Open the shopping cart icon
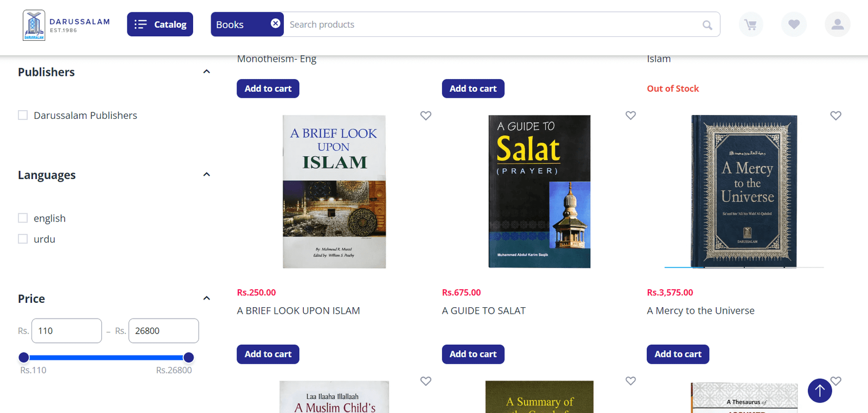 [751, 24]
